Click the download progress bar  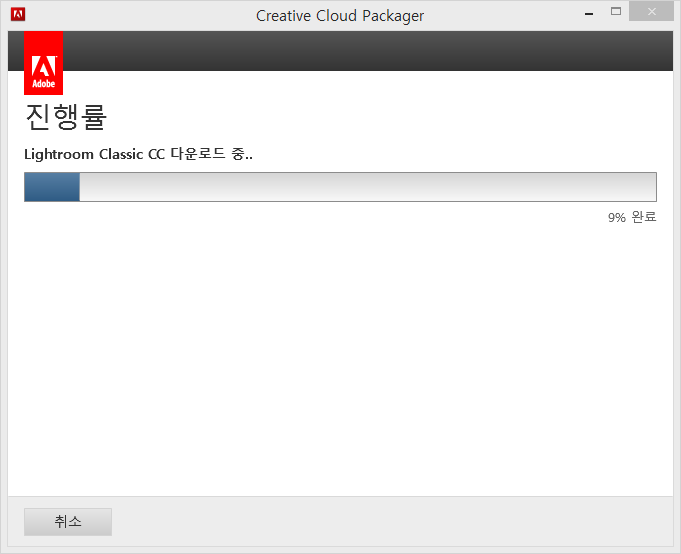tap(340, 187)
